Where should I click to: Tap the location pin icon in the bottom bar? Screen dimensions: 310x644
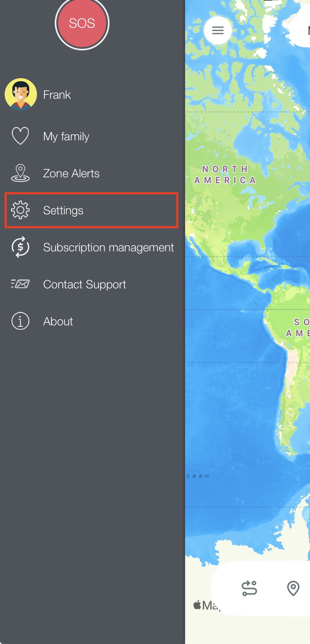tap(293, 588)
